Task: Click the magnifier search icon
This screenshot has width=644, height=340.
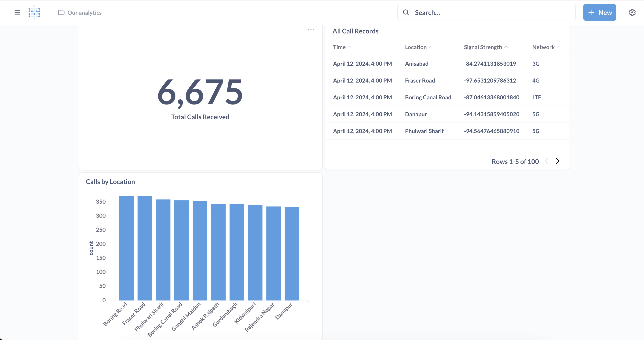Action: (x=406, y=12)
